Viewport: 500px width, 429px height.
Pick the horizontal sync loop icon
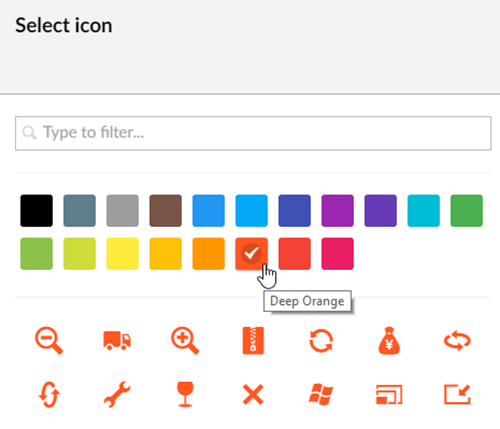[x=457, y=341]
